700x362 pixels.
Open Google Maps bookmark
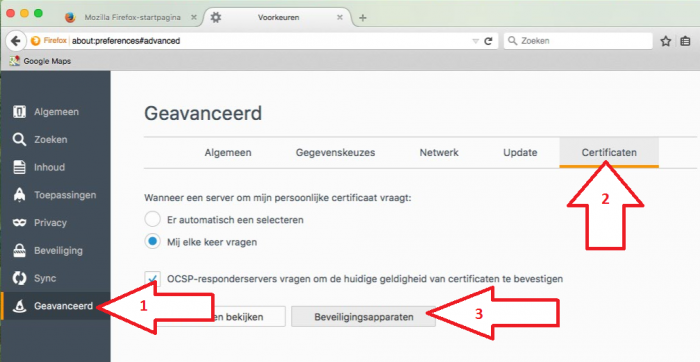tap(40, 61)
